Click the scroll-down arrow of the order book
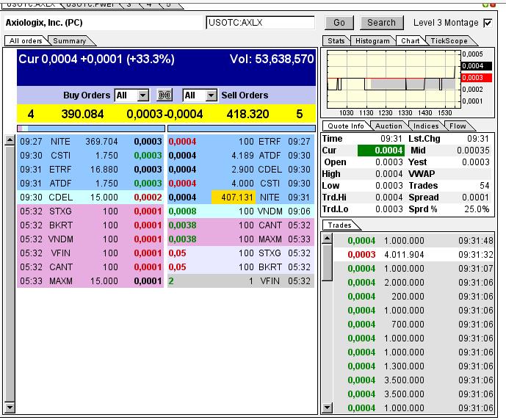Screen dimensions: 506x420 (x=10, y=406)
